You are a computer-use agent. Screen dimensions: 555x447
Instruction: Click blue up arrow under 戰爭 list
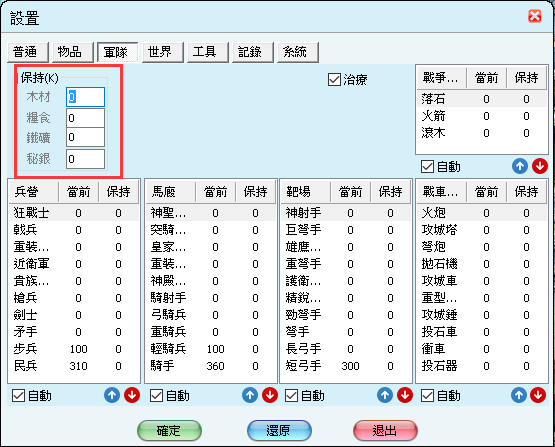pos(520,166)
